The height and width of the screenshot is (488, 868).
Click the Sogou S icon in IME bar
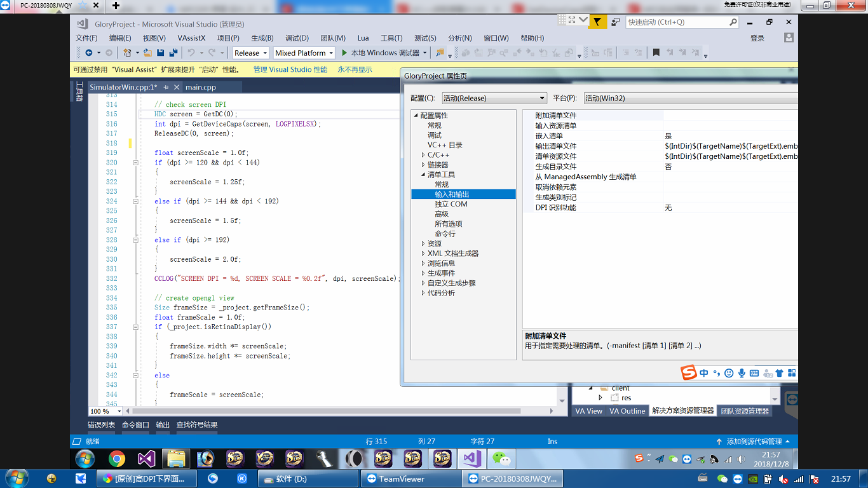pyautogui.click(x=689, y=373)
